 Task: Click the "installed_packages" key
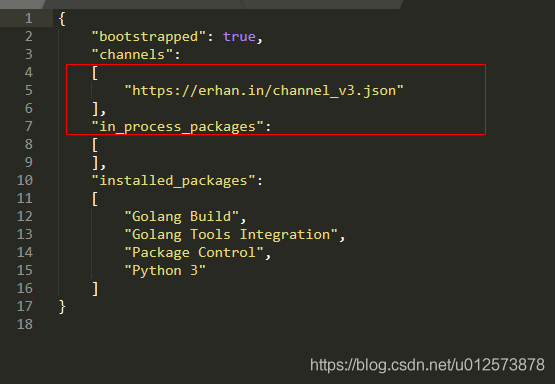click(x=173, y=181)
